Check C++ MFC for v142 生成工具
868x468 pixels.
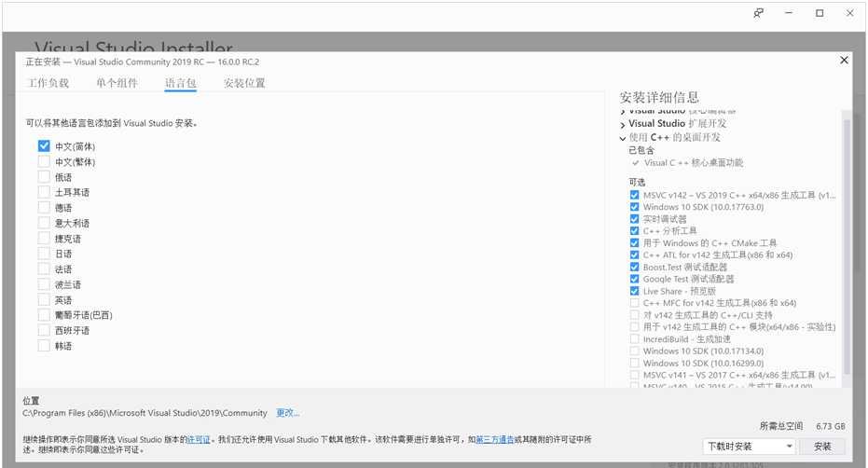tap(634, 303)
